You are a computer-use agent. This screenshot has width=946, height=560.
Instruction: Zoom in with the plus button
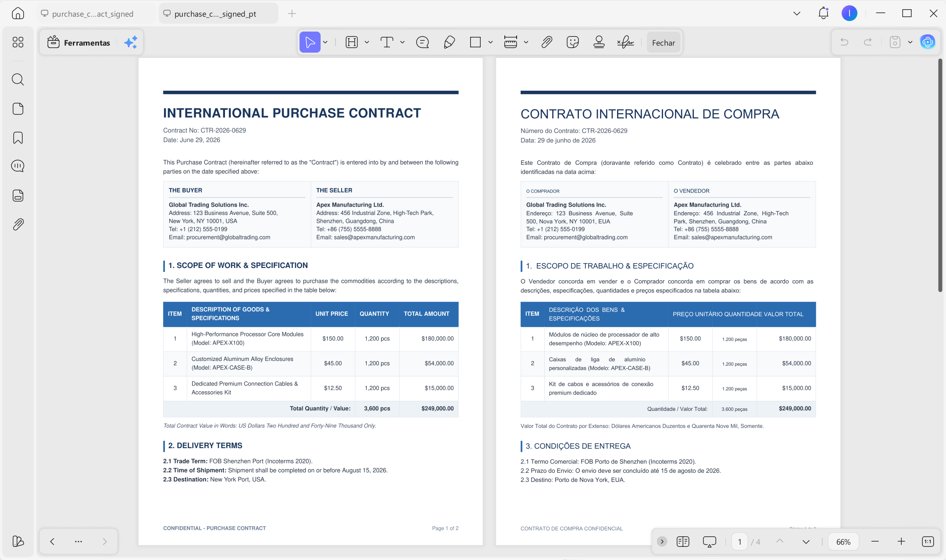point(901,542)
